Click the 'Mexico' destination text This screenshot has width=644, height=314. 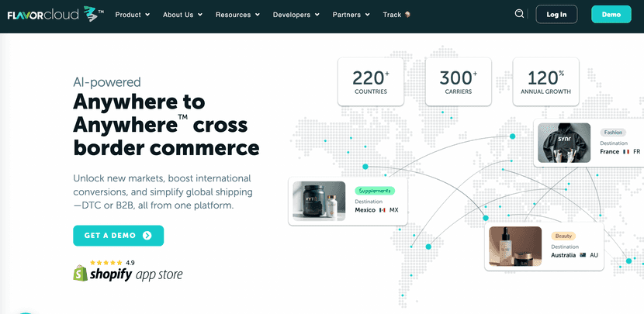[365, 210]
